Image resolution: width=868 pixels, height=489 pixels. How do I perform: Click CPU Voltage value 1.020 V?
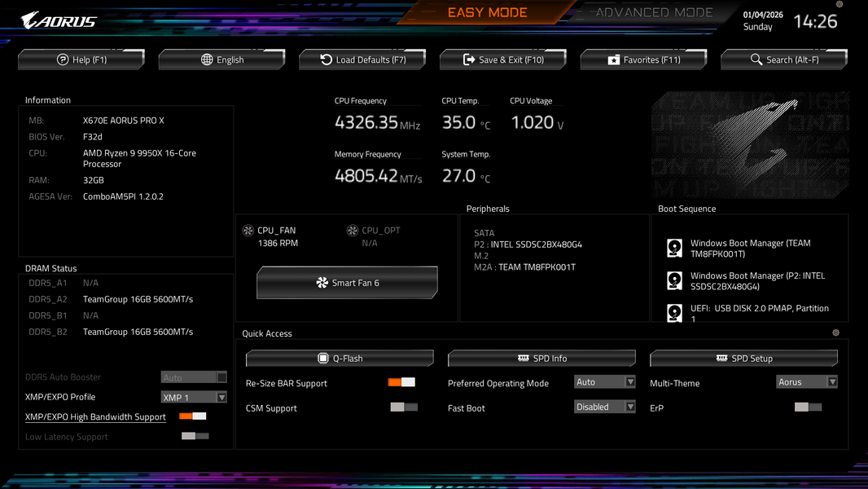(x=537, y=122)
